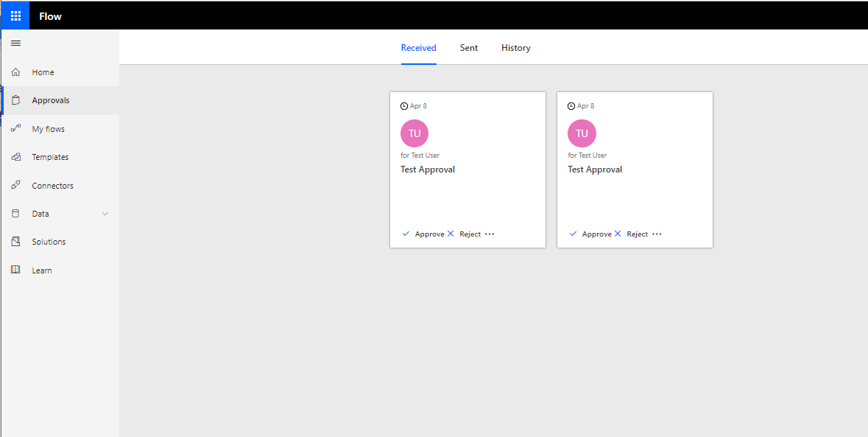Open the right card's Test Approval title
Screen dimensions: 868x437
click(x=595, y=169)
